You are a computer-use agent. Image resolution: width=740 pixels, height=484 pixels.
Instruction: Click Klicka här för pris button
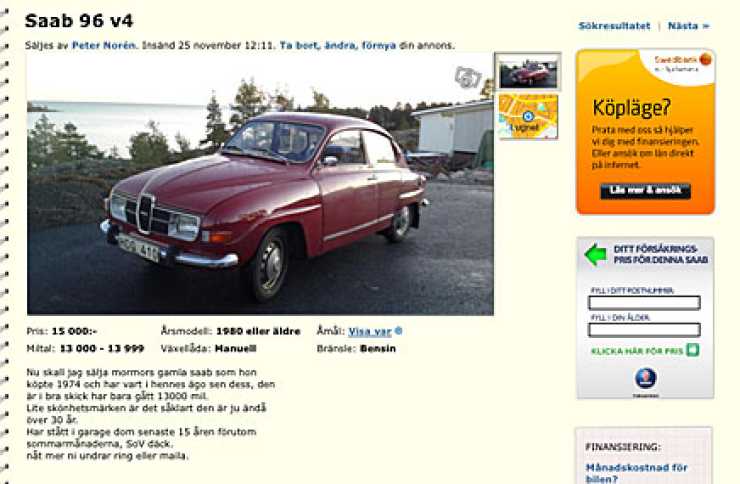coord(645,350)
